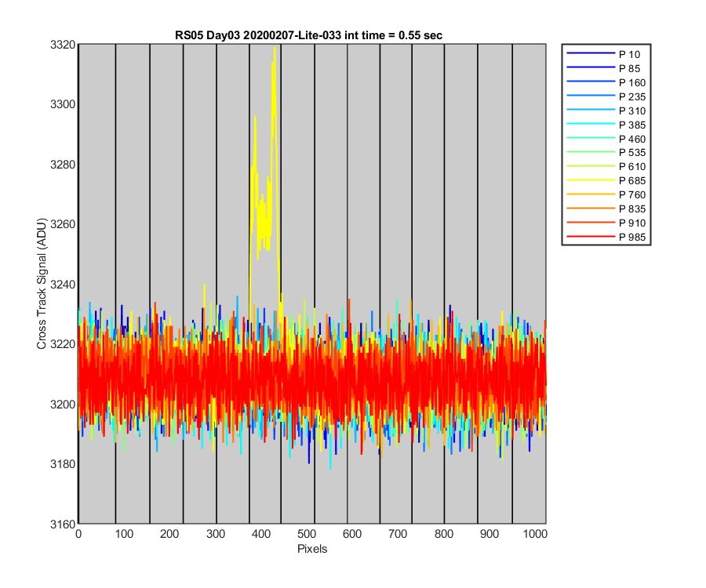706x588 pixels.
Task: Select the P 310 legend entry
Action: coord(606,111)
